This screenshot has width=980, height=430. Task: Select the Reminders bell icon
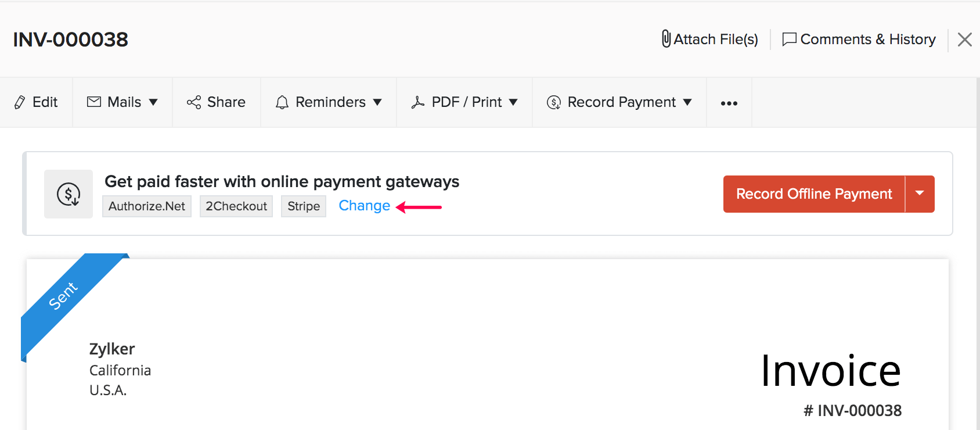coord(282,102)
